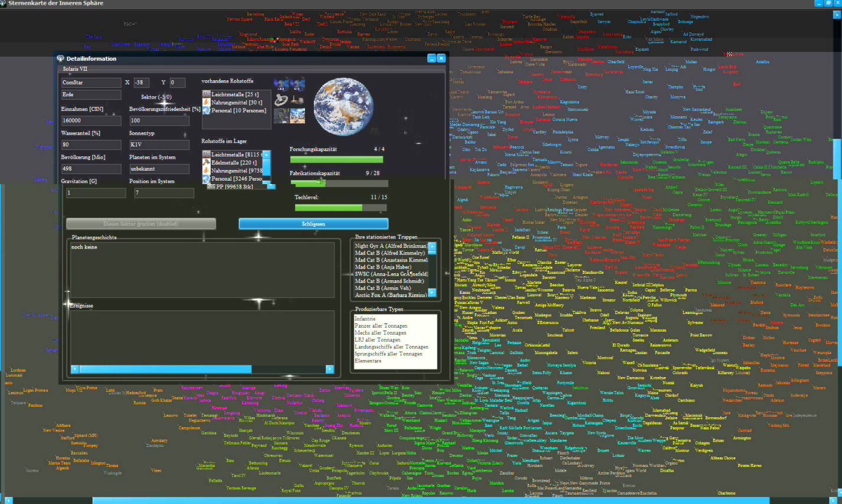
Task: Click the Edelmetalle [220 t] stock icon
Action: (x=207, y=162)
